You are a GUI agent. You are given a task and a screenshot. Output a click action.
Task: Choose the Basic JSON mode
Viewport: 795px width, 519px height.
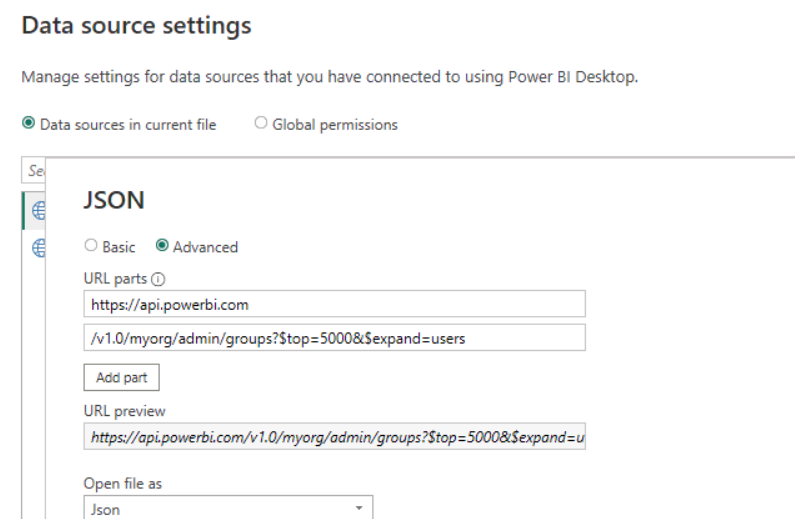[91, 245]
